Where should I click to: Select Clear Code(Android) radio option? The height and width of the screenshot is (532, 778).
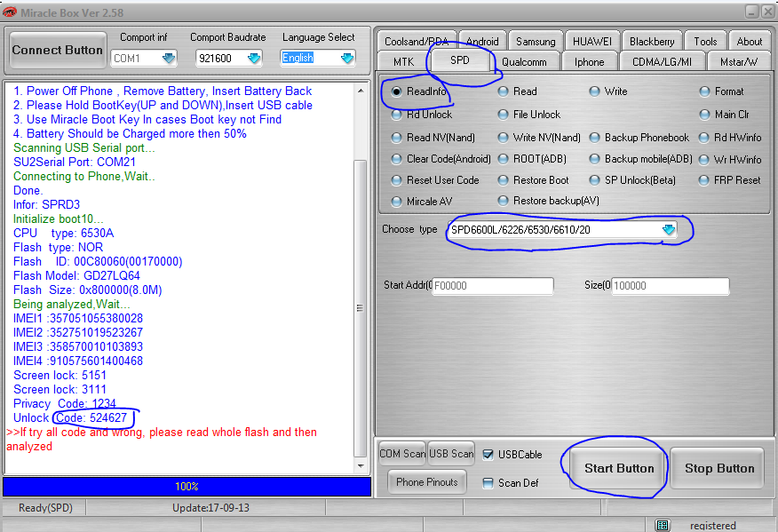tap(396, 159)
